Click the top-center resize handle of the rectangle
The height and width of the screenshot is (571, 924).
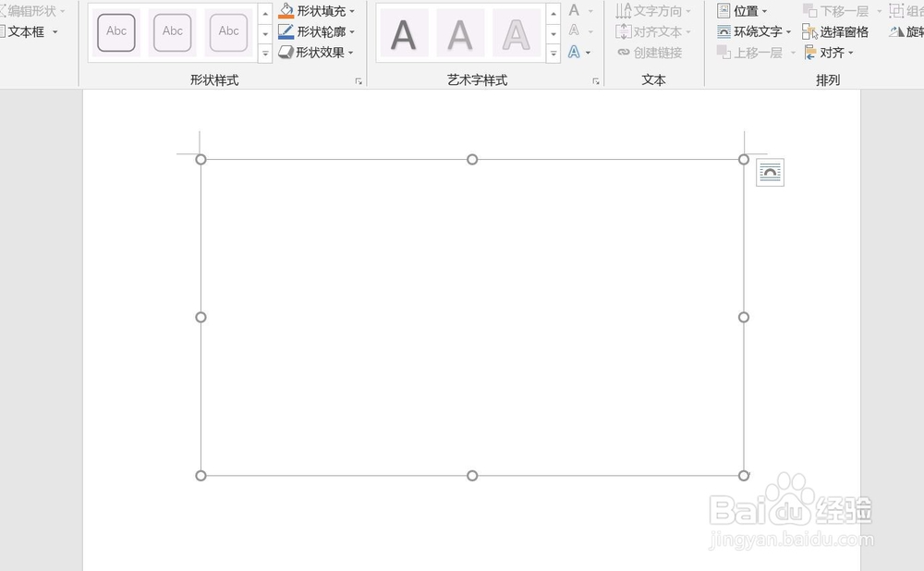point(472,160)
